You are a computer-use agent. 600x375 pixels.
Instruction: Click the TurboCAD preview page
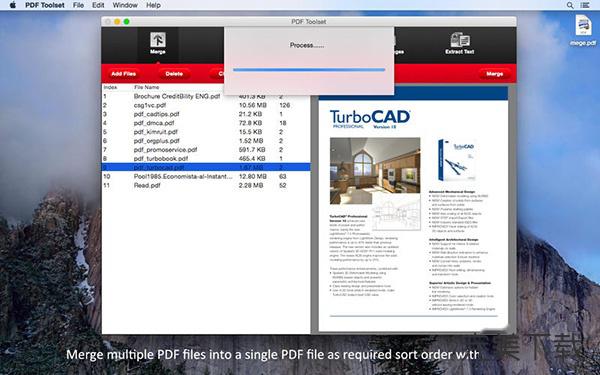(x=413, y=209)
